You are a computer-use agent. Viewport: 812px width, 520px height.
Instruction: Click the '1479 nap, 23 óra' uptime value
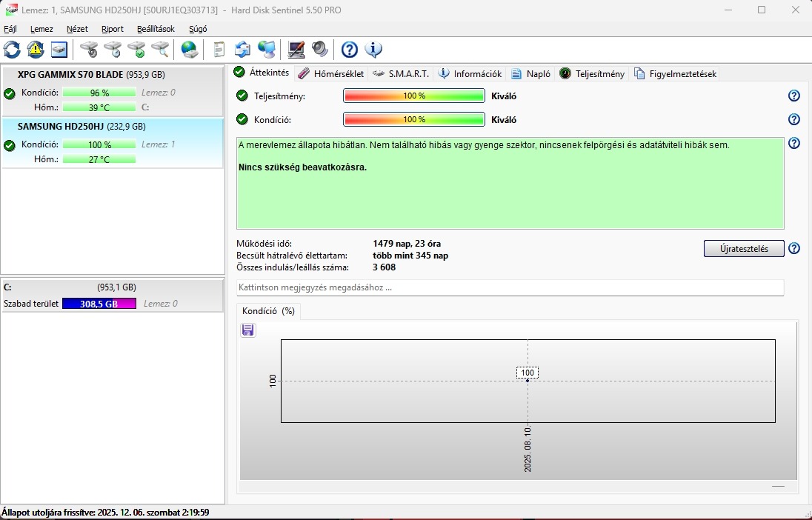[x=407, y=244]
